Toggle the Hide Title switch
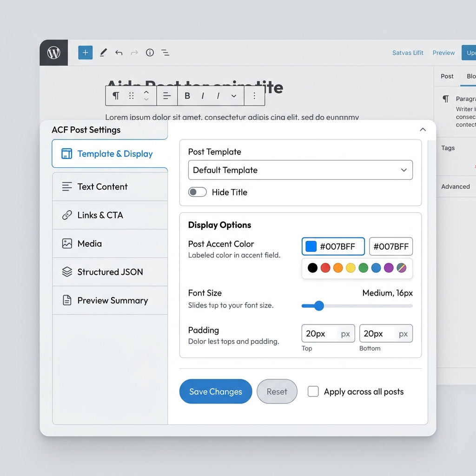Viewport: 476px width, 476px height. tap(197, 192)
